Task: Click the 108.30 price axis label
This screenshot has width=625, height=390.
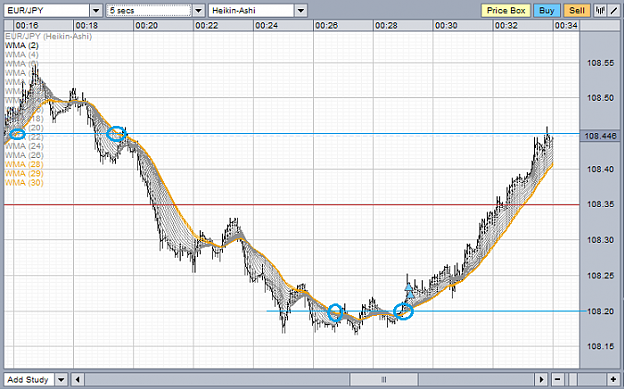Action: tap(600, 240)
